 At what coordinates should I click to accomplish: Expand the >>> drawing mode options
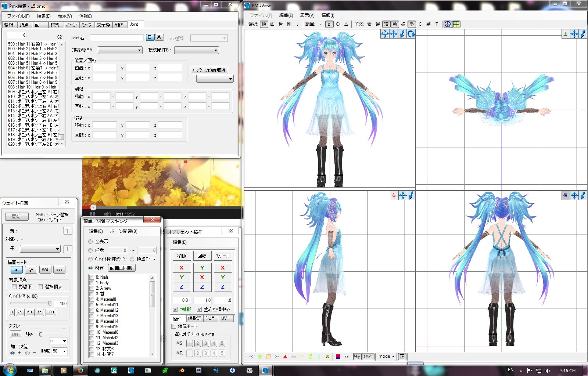pyautogui.click(x=59, y=270)
